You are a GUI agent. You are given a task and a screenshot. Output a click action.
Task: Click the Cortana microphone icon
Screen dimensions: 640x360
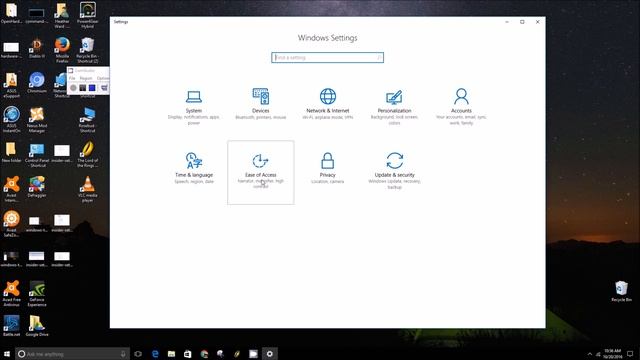point(123,354)
